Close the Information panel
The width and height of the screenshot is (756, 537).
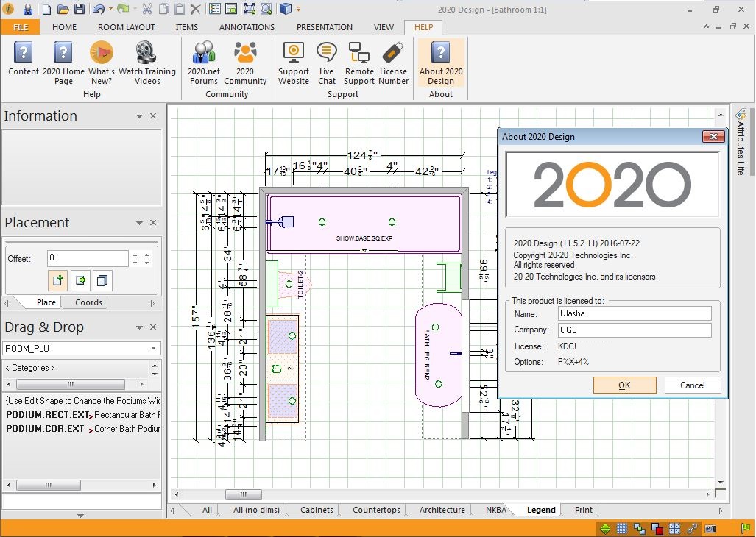[x=153, y=116]
